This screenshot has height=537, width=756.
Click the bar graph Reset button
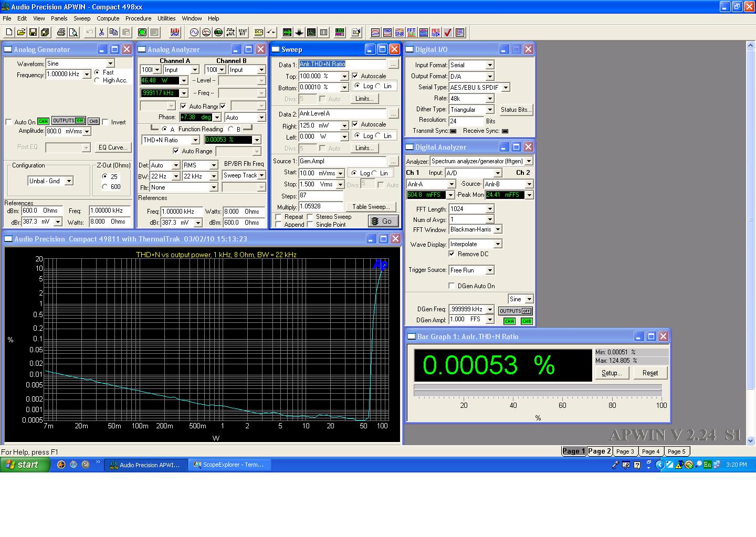point(650,373)
